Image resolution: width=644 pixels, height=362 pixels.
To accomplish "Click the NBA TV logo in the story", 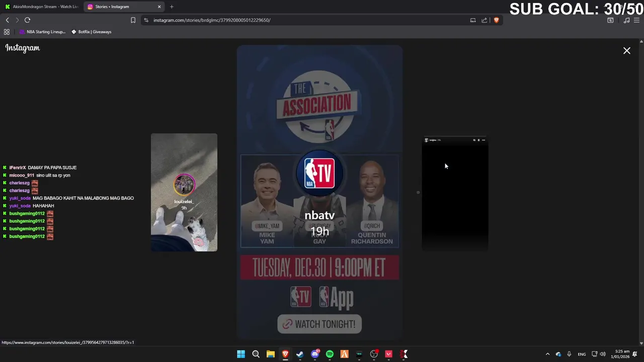I will [x=319, y=174].
